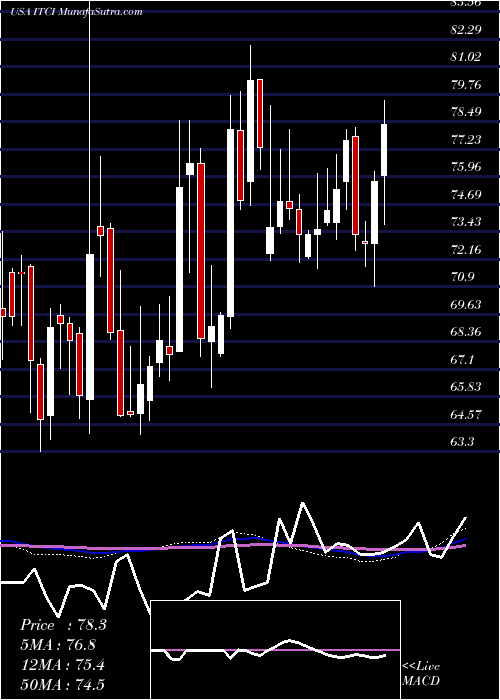Select the 82.29 price axis label
Image resolution: width=500 pixels, height=700 pixels.
pos(467,29)
